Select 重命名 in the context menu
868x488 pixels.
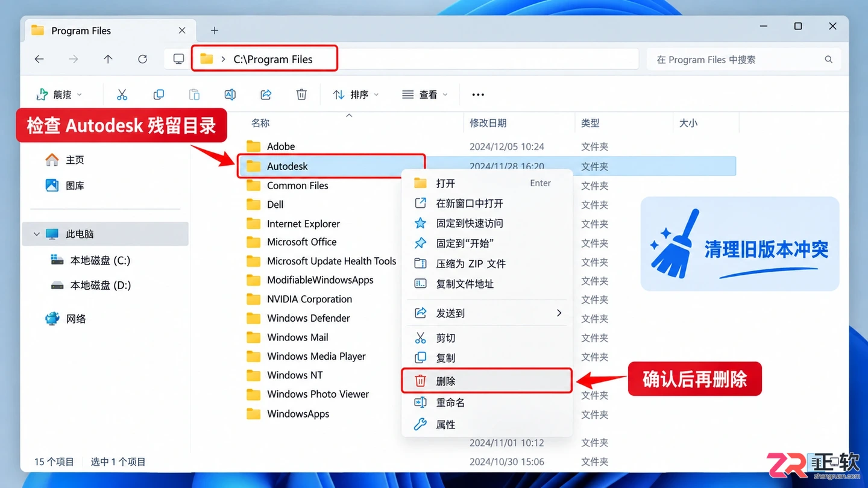486,402
